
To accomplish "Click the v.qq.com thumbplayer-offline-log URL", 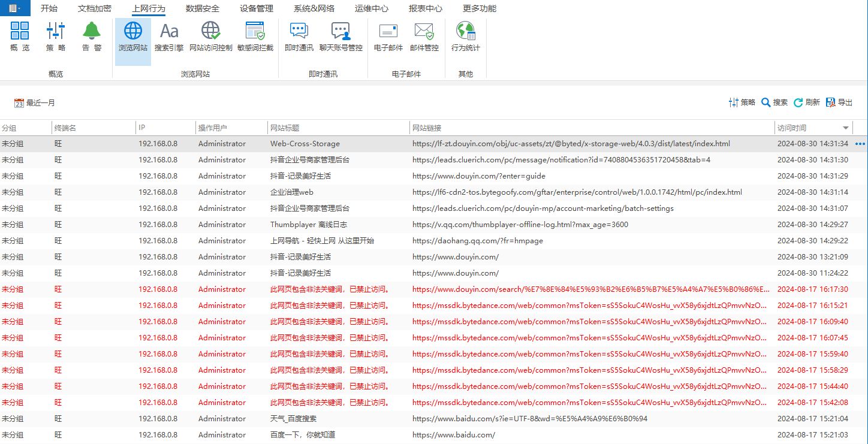I will point(520,225).
